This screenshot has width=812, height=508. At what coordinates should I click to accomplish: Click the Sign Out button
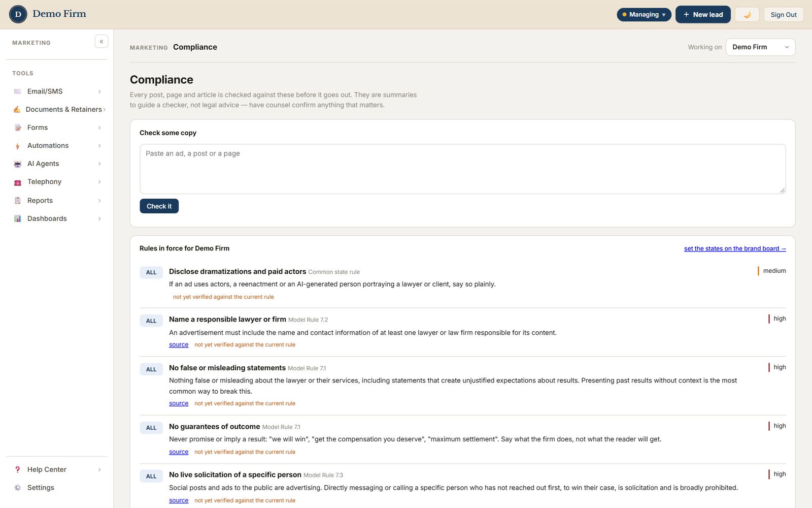tap(784, 14)
